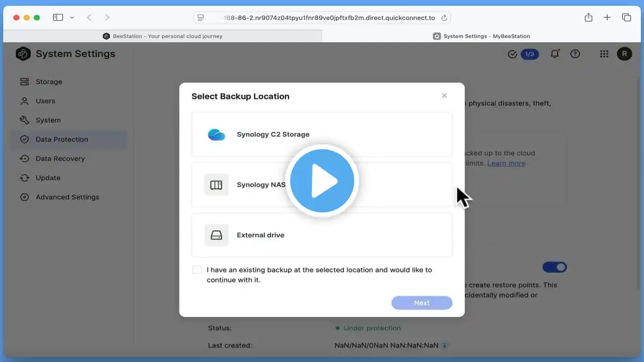Click the Users person icon

[24, 101]
